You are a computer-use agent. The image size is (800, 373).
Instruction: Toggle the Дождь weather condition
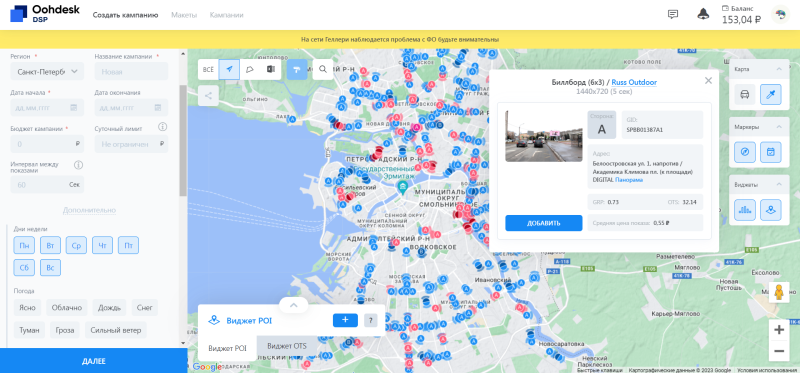(109, 308)
